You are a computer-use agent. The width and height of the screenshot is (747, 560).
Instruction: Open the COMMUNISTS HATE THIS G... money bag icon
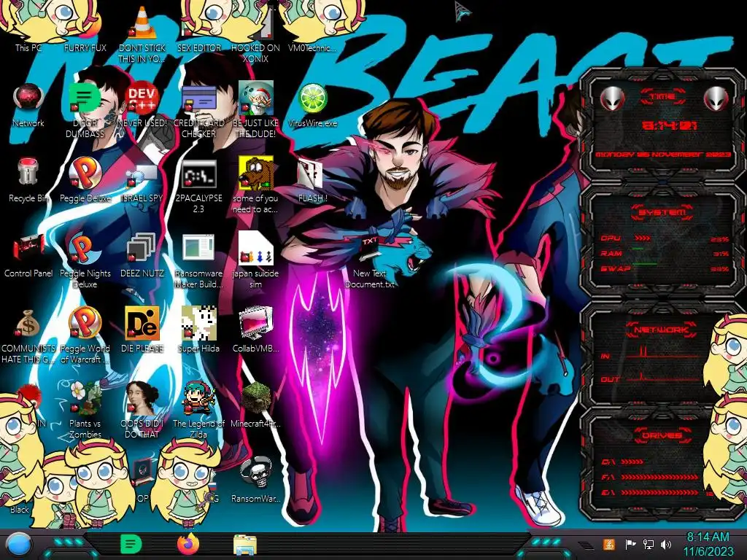[28, 335]
